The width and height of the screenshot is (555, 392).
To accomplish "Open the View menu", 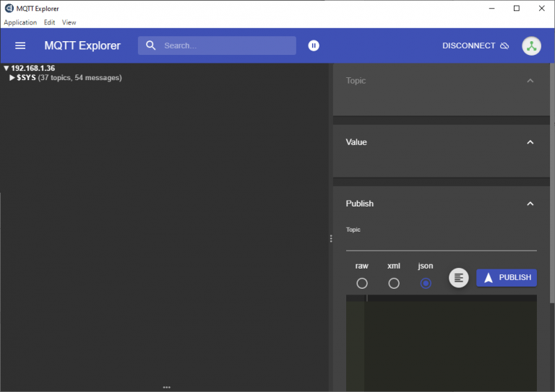I will click(x=69, y=22).
